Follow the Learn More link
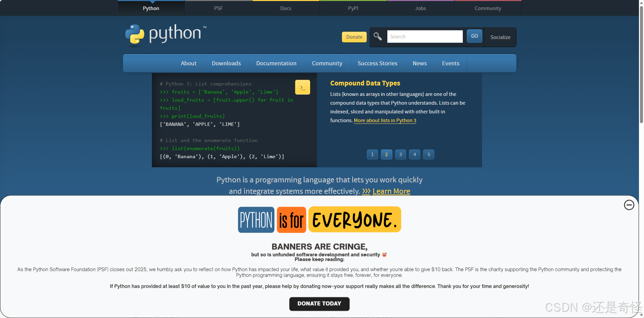The width and height of the screenshot is (644, 318). (x=391, y=191)
